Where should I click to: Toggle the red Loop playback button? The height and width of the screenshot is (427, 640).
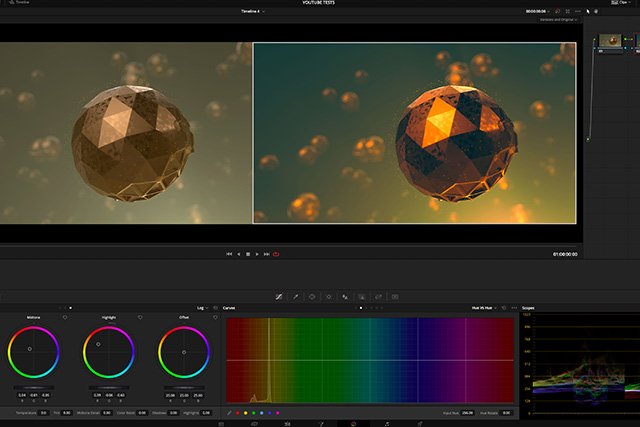coord(276,254)
